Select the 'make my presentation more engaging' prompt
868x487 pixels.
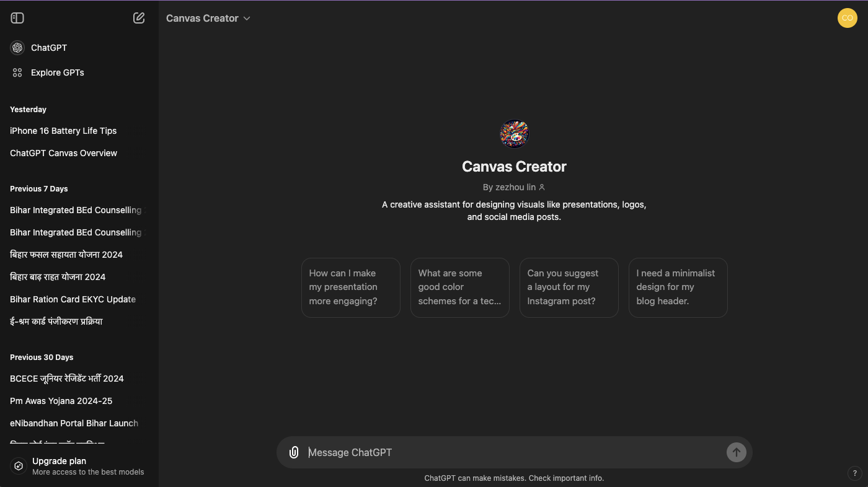(351, 287)
